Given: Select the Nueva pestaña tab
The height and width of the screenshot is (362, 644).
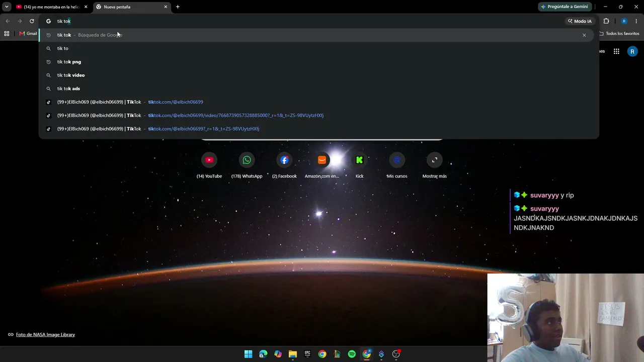Looking at the screenshot, I should (x=132, y=7).
